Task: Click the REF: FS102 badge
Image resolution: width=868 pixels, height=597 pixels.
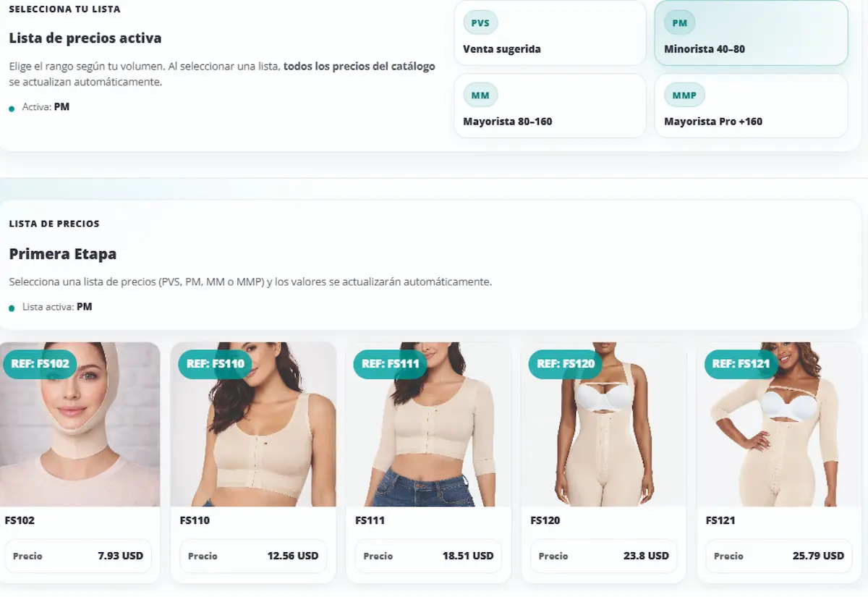Action: [x=40, y=363]
